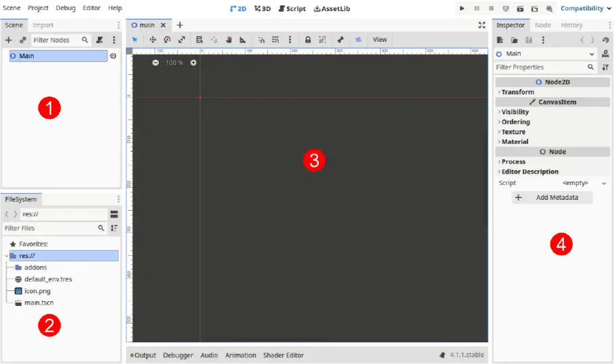614x364 pixels.
Task: Select the Ruler mode tool
Action: (242, 40)
